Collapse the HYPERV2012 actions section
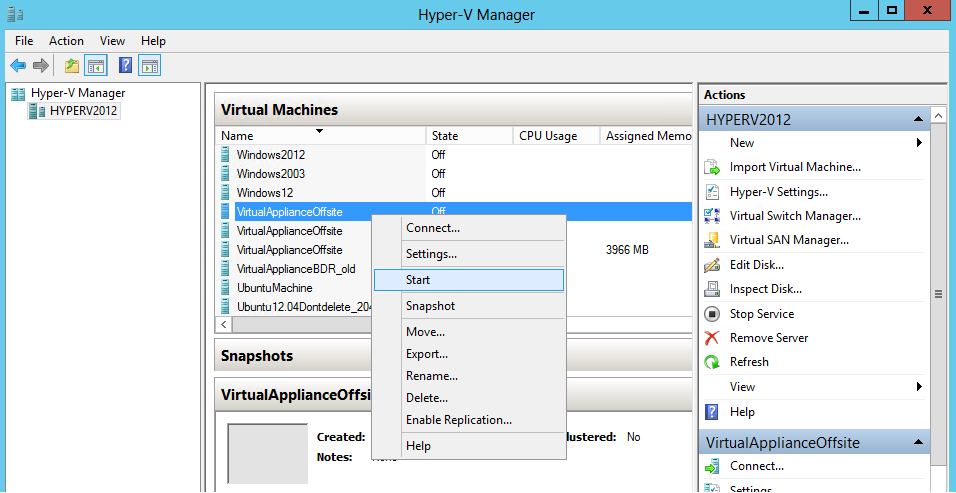Screen dimensions: 956x493 pos(918,119)
